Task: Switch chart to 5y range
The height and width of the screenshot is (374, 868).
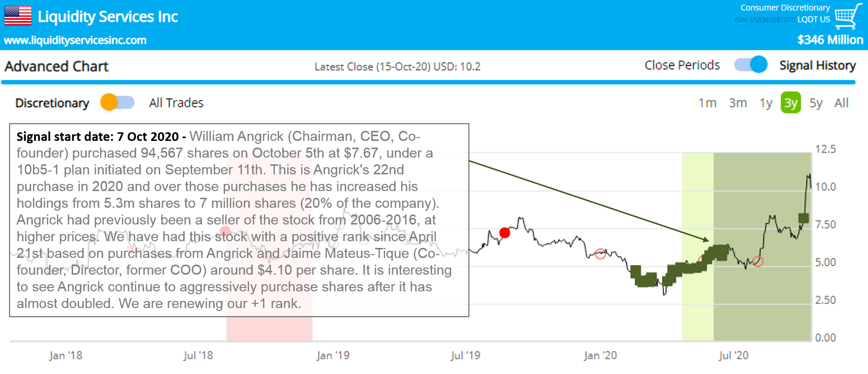Action: 815,103
